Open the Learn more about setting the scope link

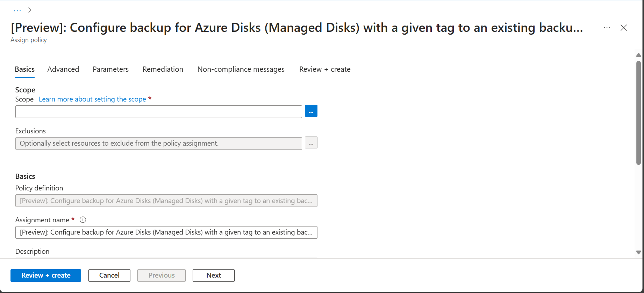pos(92,99)
